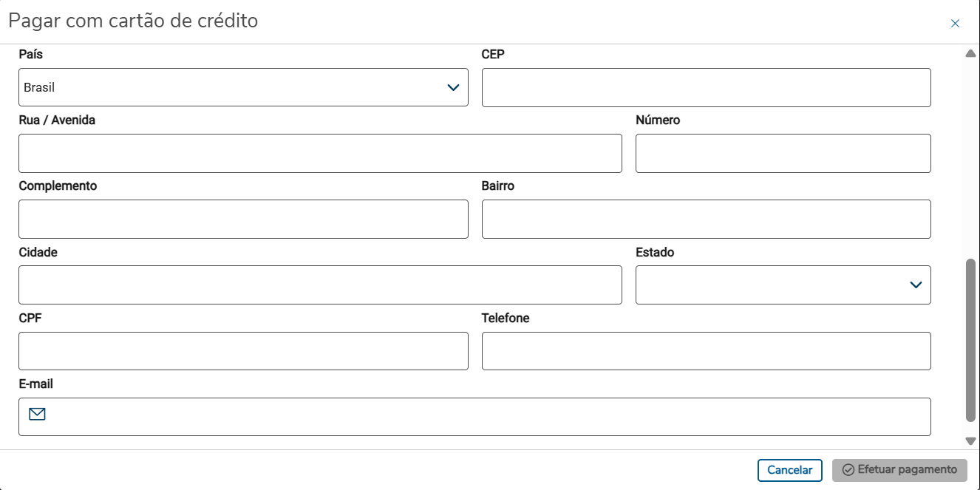
Task: Focus the CEP input field
Action: pos(706,87)
